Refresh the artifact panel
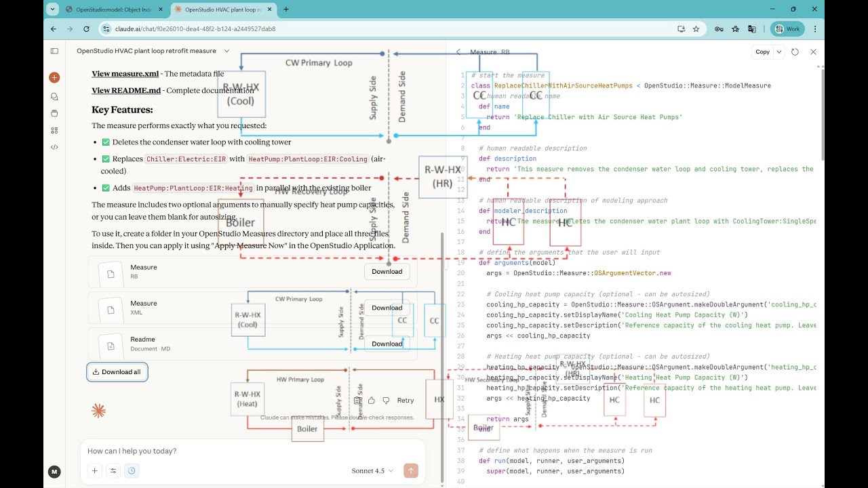 click(795, 52)
